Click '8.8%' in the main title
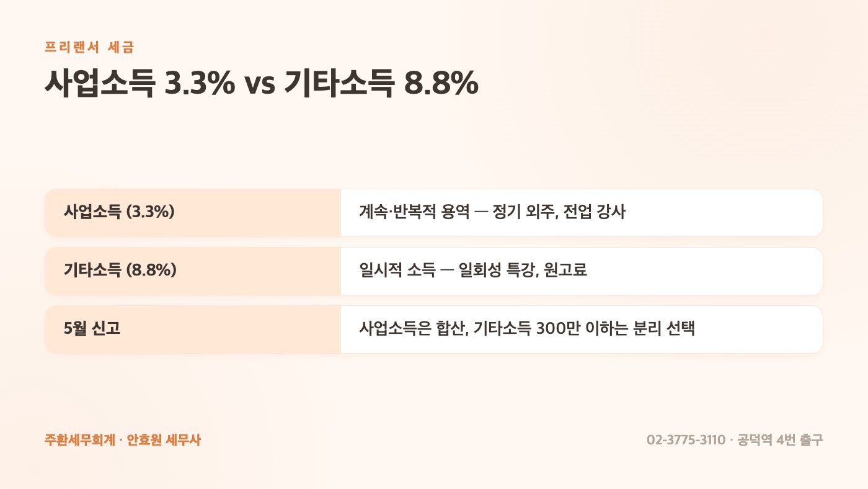This screenshot has width=868, height=489. tap(441, 84)
